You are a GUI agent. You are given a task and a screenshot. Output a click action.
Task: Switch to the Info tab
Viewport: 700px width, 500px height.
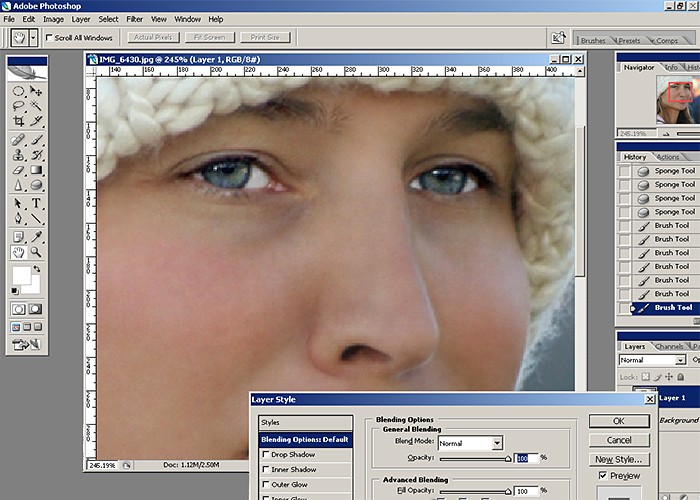click(x=672, y=67)
